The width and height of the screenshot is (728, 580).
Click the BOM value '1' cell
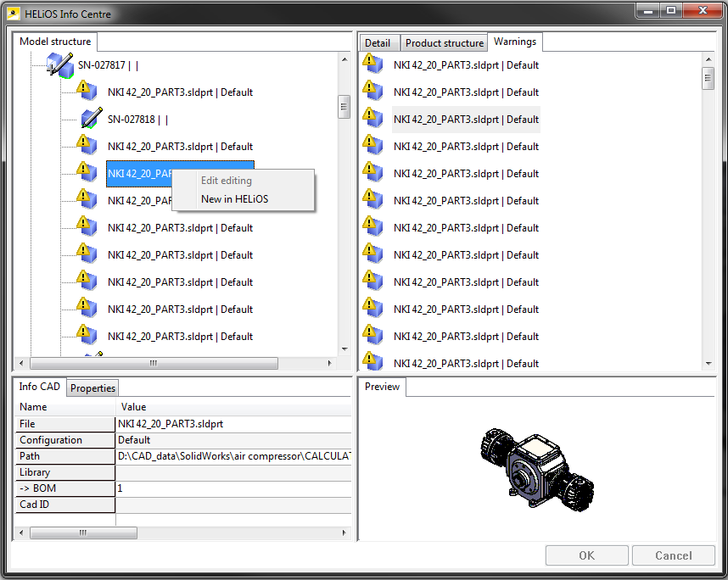(233, 488)
